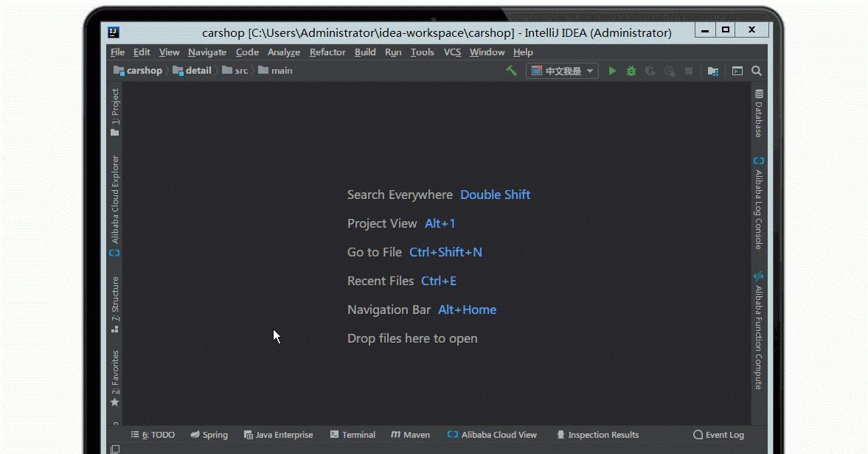
Task: Click the IntelliJ IDEA logo in the title bar
Action: [x=114, y=32]
